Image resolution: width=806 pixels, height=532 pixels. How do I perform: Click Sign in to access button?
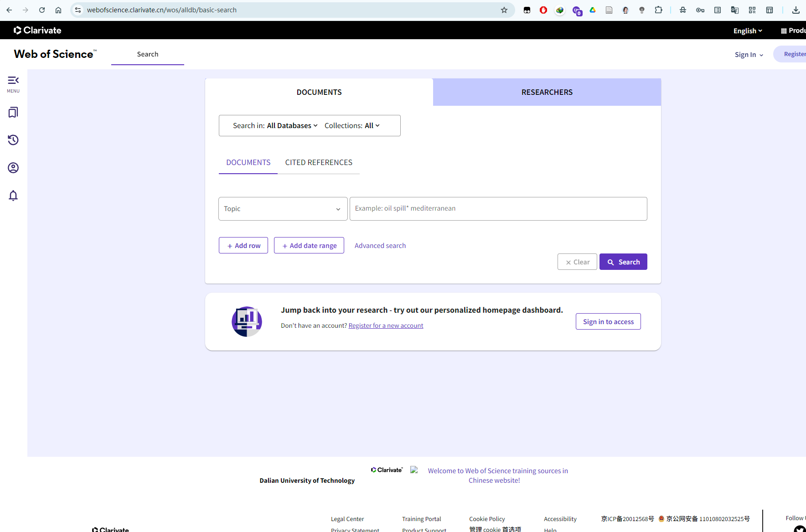pyautogui.click(x=608, y=321)
